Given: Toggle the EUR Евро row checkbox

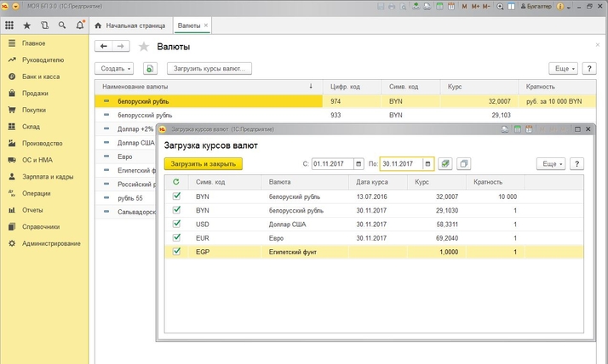Looking at the screenshot, I should click(x=176, y=238).
